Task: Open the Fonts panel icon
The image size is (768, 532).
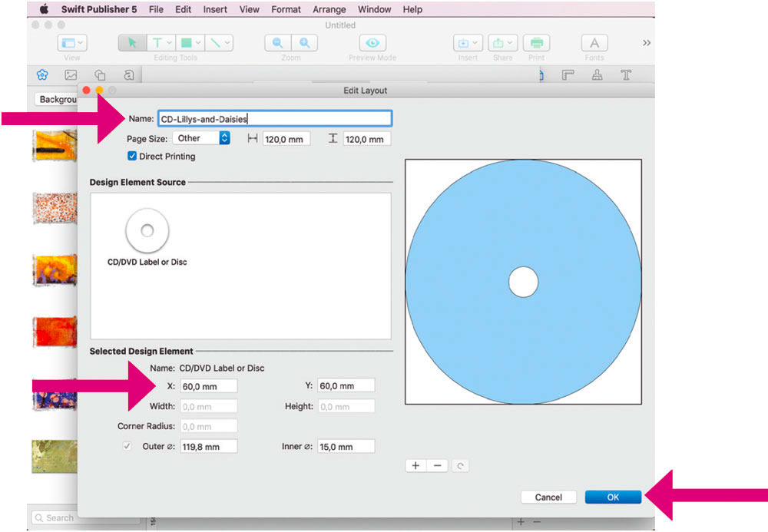Action: [594, 43]
